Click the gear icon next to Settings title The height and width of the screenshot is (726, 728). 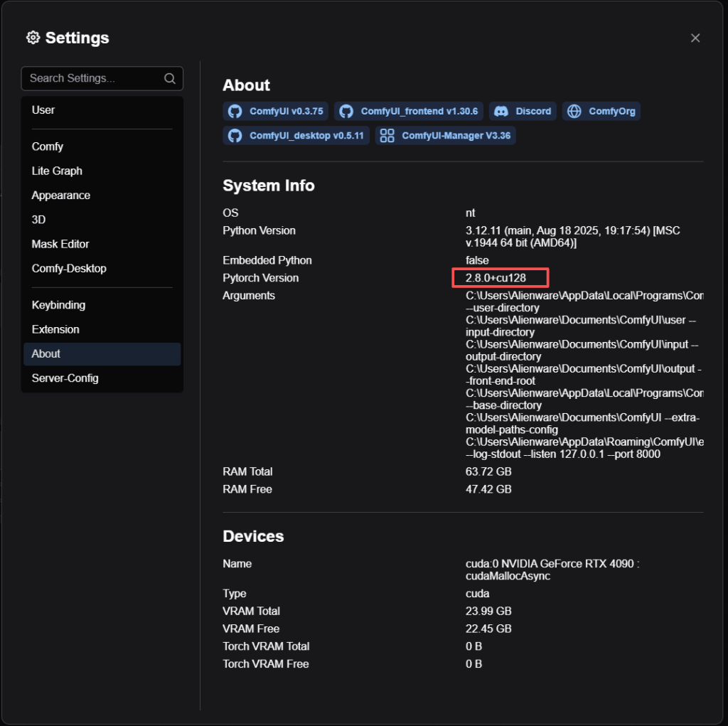33,38
